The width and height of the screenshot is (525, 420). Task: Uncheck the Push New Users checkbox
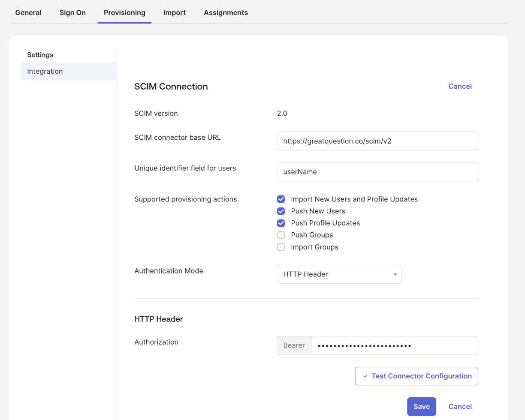pyautogui.click(x=281, y=211)
